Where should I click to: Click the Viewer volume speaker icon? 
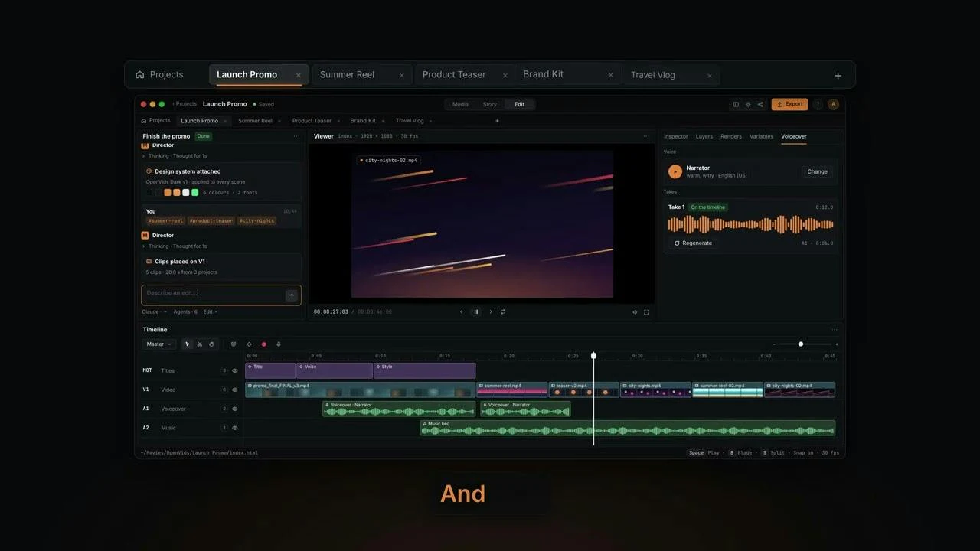click(x=635, y=311)
